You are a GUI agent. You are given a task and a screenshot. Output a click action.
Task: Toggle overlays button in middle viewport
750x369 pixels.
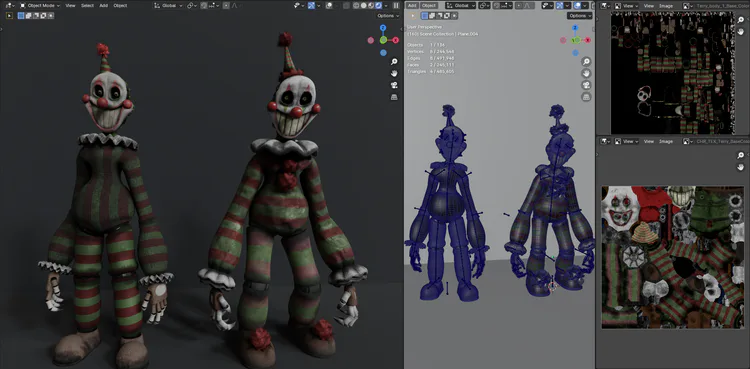click(x=577, y=6)
